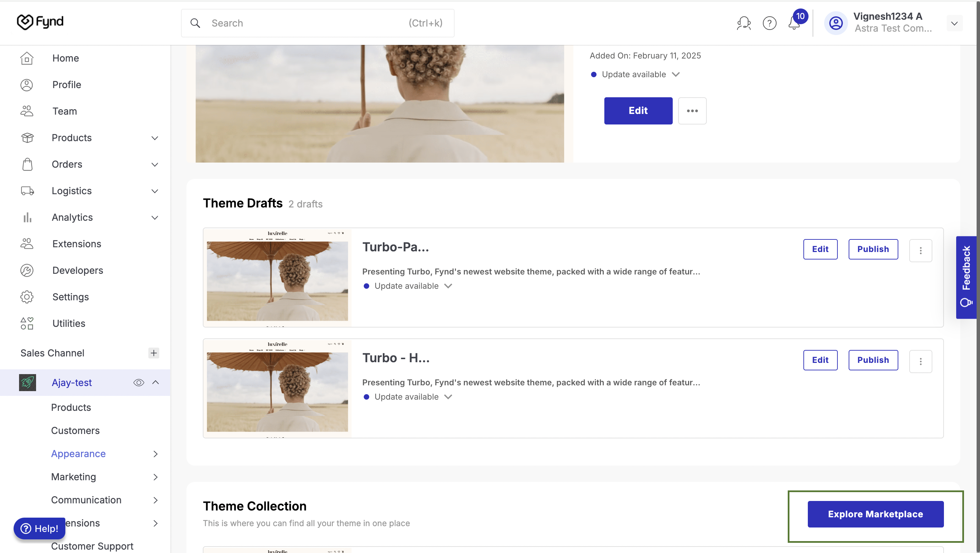Expand the Analytics menu chevron
This screenshot has width=980, height=553.
click(x=154, y=218)
